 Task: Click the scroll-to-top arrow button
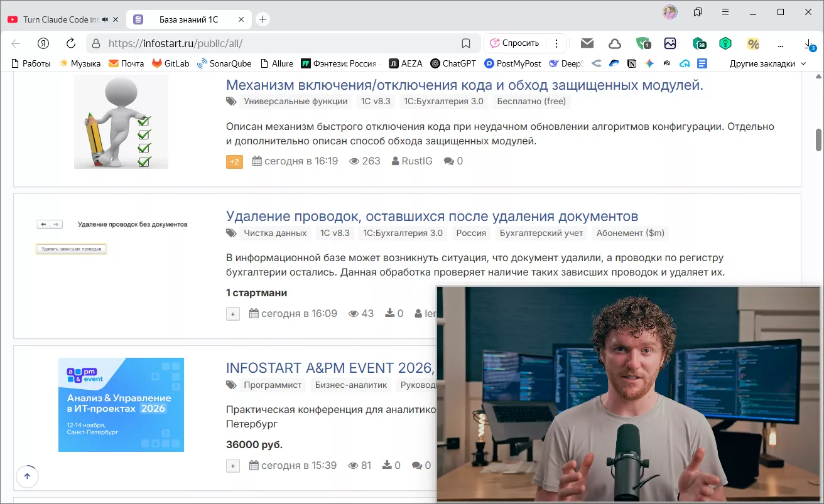tap(27, 476)
